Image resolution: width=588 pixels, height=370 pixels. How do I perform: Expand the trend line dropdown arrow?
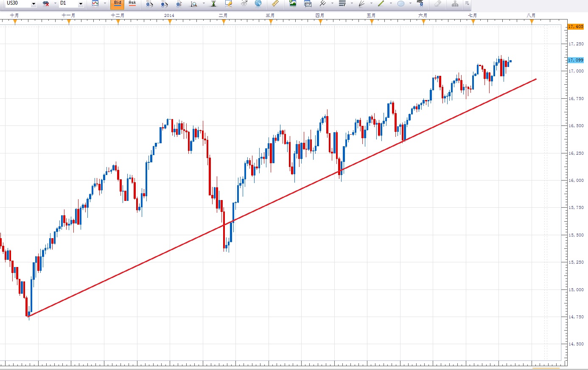391,3
